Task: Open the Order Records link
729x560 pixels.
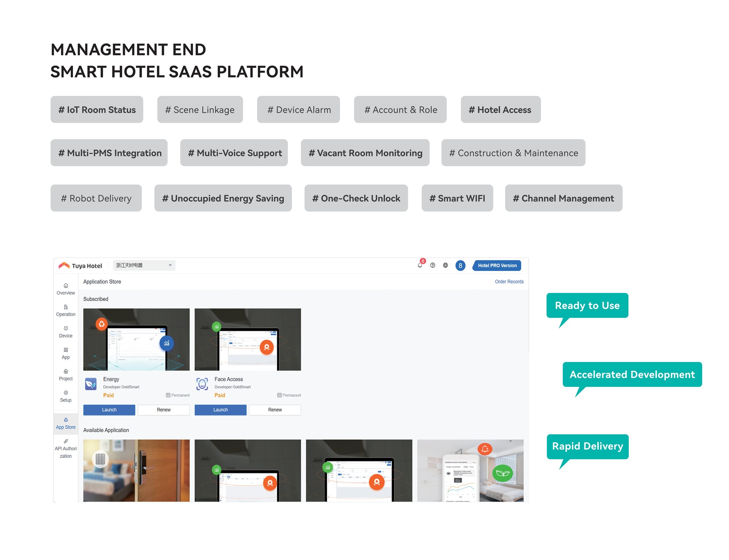Action: pyautogui.click(x=509, y=282)
